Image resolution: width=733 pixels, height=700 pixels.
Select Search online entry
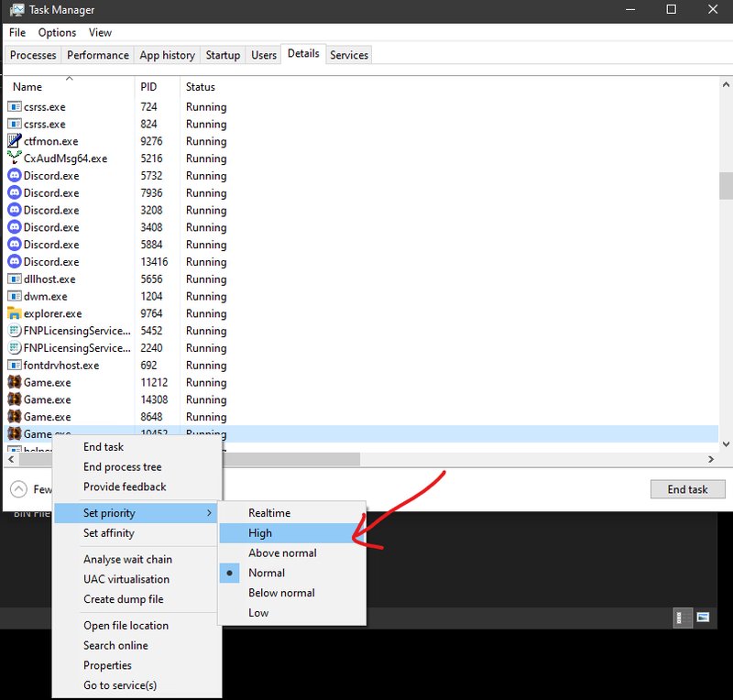pos(137,645)
